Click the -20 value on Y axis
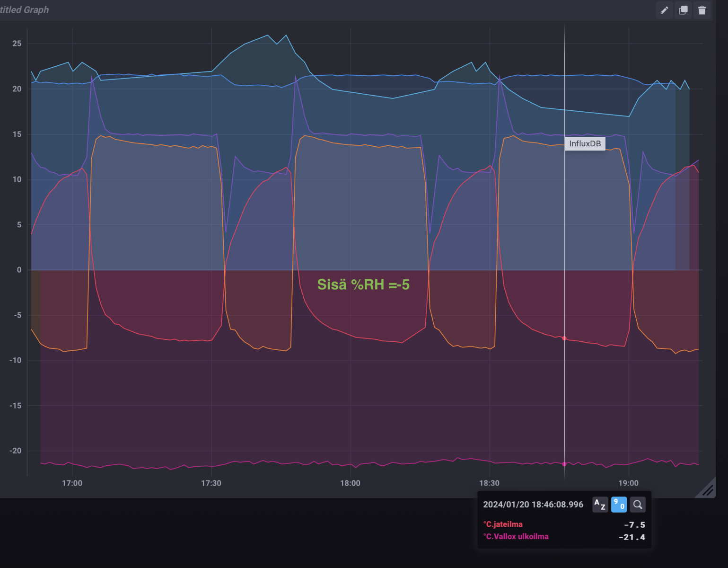Viewport: 728px width, 568px height. pos(16,451)
